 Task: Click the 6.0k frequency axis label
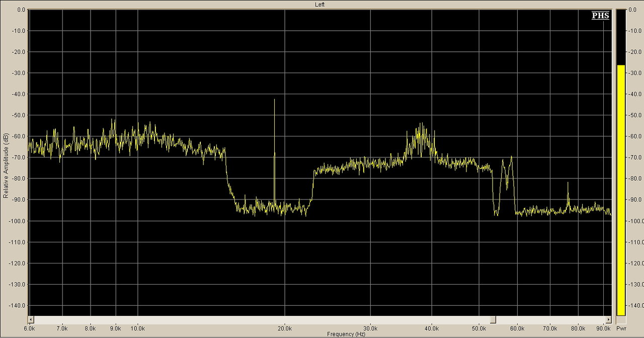(x=29, y=327)
